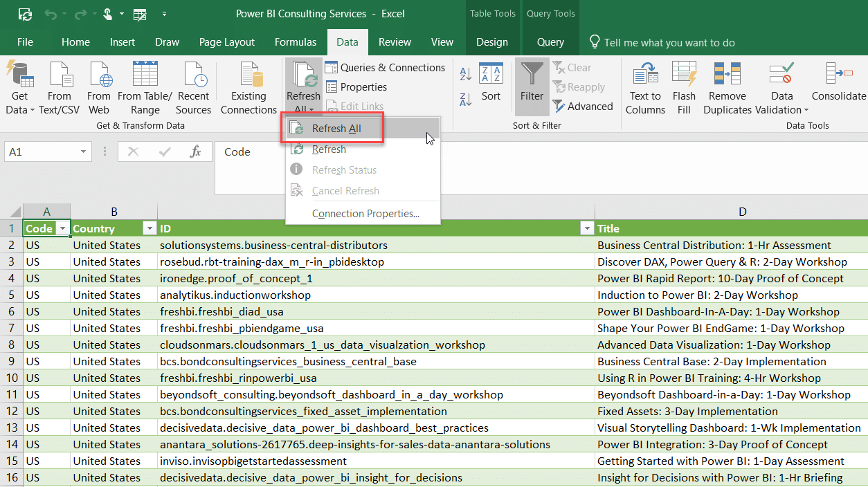The image size is (868, 487).
Task: Select Refresh in dropdown menu
Action: [363, 149]
